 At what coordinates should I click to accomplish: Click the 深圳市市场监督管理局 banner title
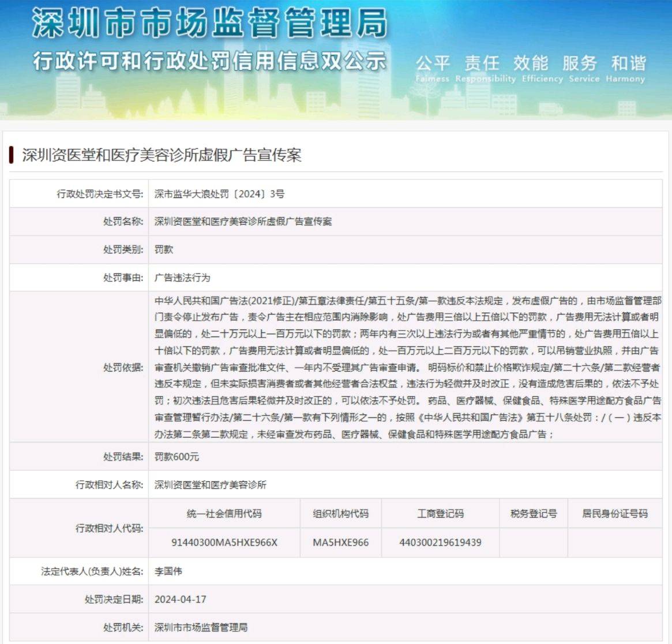click(x=209, y=24)
